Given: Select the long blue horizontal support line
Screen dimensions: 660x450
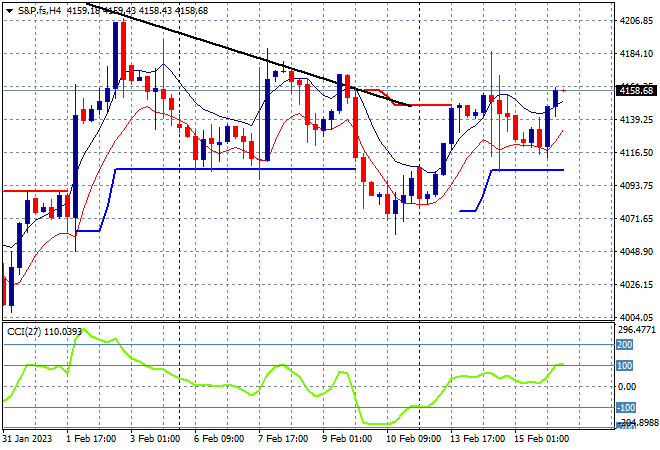Looking at the screenshot, I should [236, 169].
